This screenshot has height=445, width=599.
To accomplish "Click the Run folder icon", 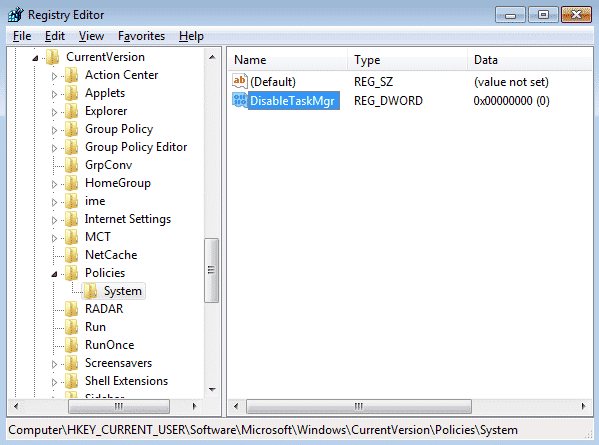I will (71, 327).
